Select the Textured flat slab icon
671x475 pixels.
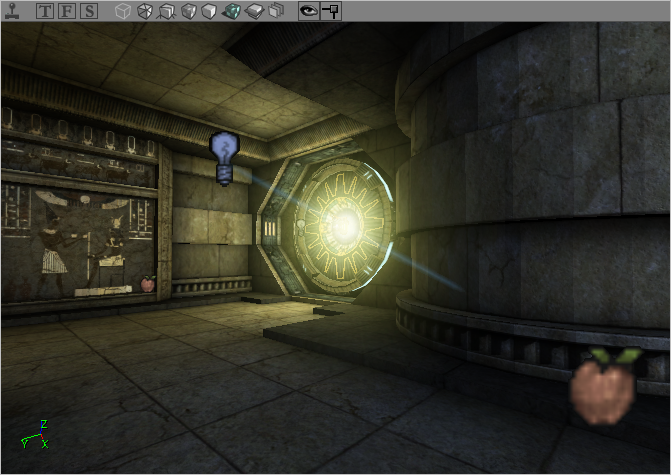coord(254,12)
